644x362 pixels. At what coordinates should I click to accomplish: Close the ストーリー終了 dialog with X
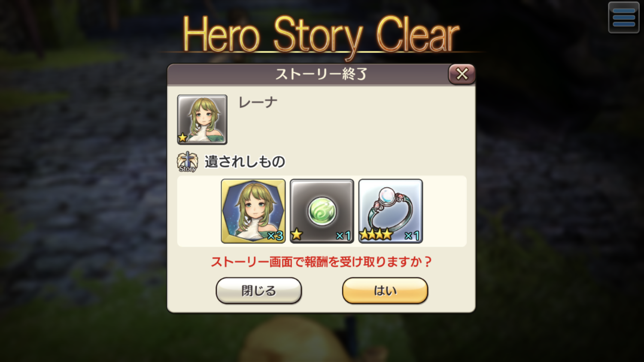[462, 74]
